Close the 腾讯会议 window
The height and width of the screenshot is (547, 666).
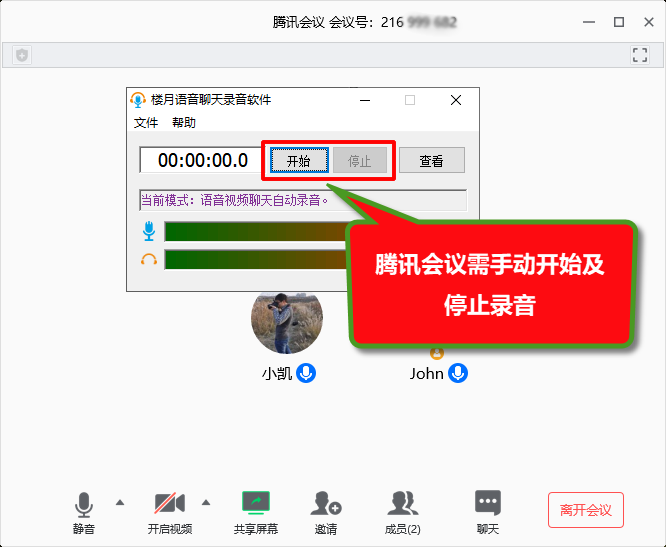coord(649,22)
